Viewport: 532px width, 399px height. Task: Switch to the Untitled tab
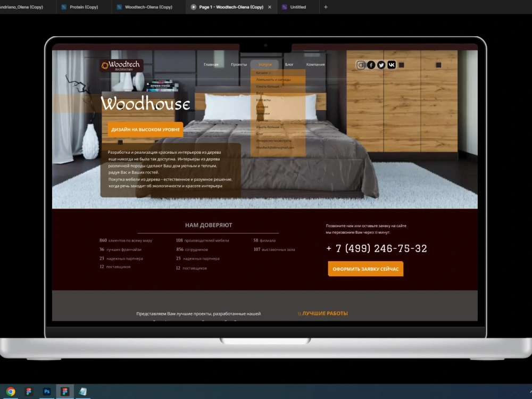298,7
